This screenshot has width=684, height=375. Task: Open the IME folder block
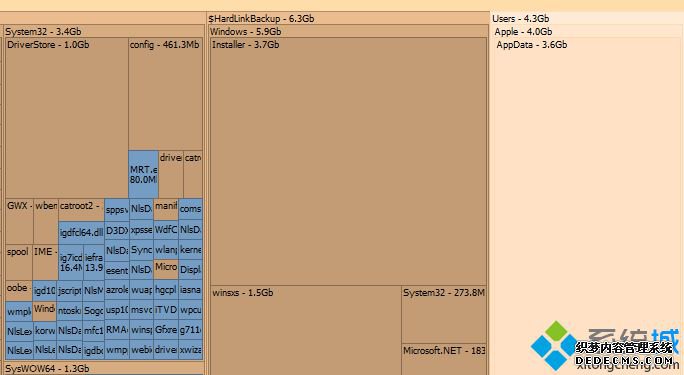45,262
